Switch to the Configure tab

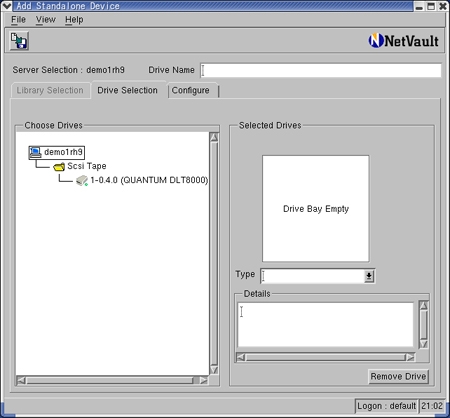[191, 90]
